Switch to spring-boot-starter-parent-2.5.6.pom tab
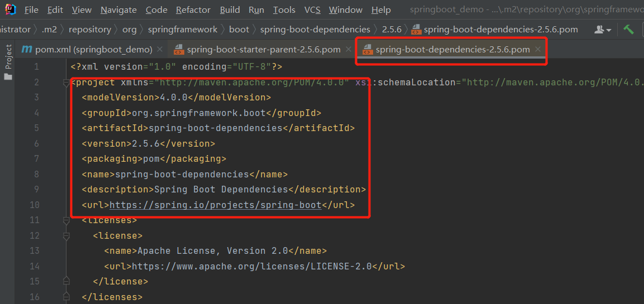This screenshot has width=644, height=304. click(x=263, y=50)
